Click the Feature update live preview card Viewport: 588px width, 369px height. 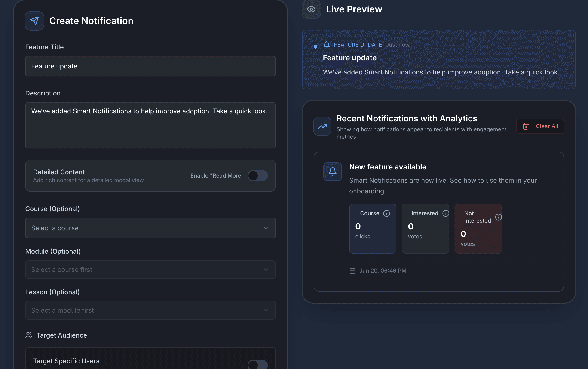click(439, 60)
